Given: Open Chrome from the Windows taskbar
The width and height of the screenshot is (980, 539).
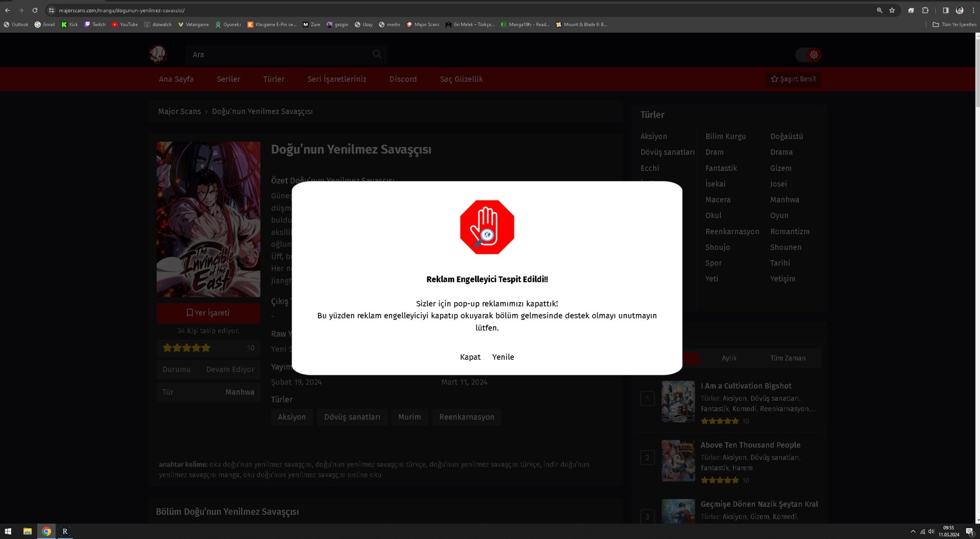Looking at the screenshot, I should click(46, 531).
